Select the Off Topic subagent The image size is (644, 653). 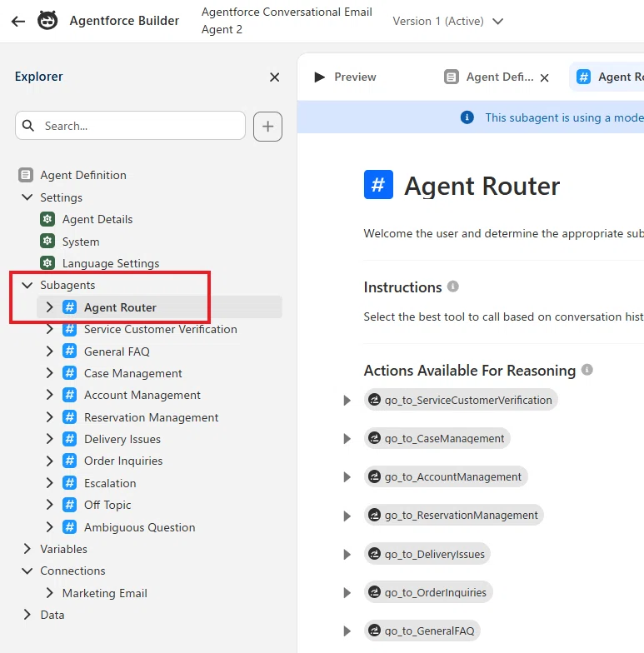(107, 505)
